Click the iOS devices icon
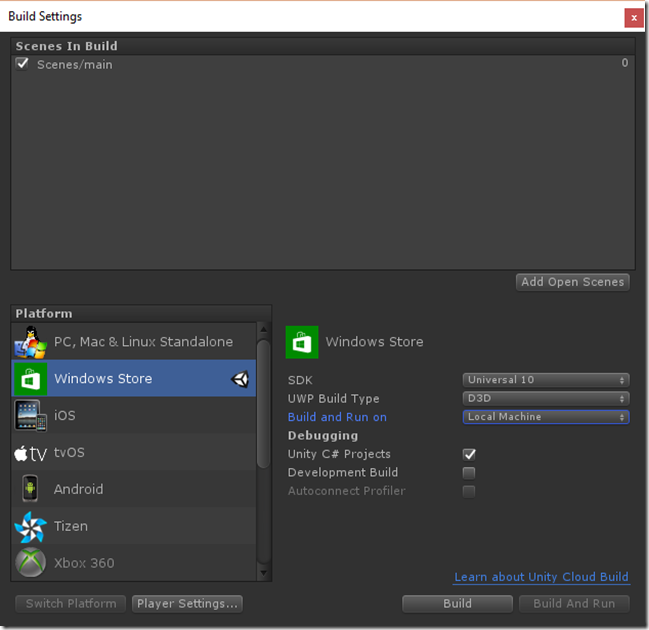This screenshot has height=630, width=649. (x=31, y=416)
